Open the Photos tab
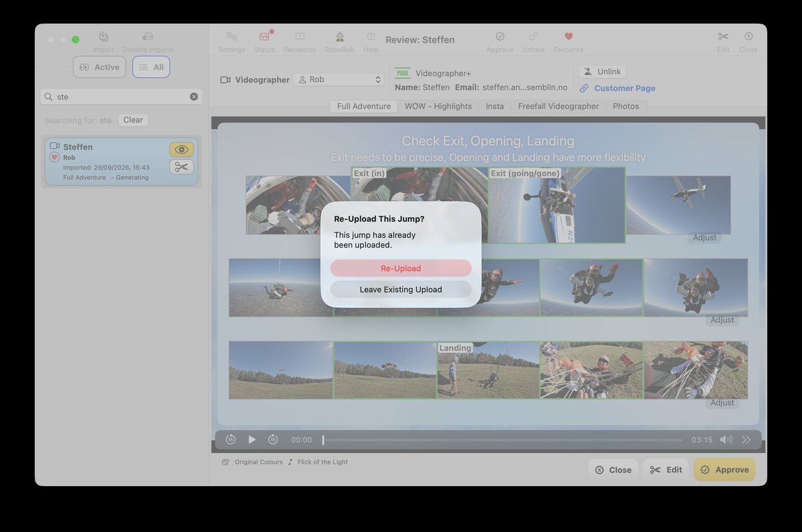This screenshot has width=802, height=532. tap(626, 106)
